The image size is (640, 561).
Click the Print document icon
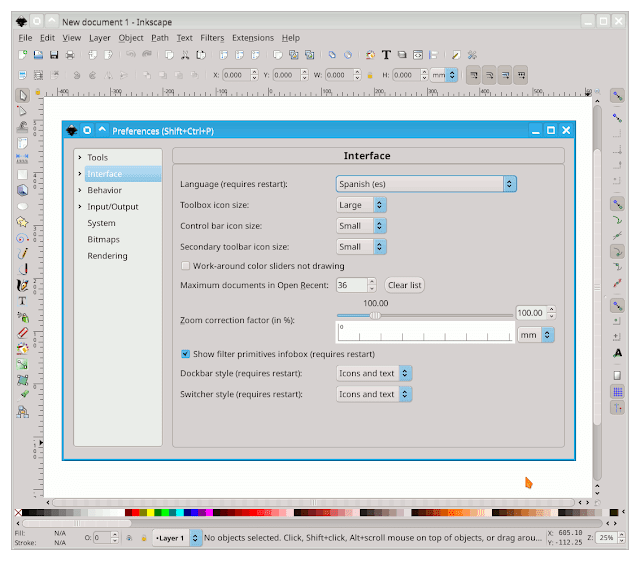pos(70,55)
